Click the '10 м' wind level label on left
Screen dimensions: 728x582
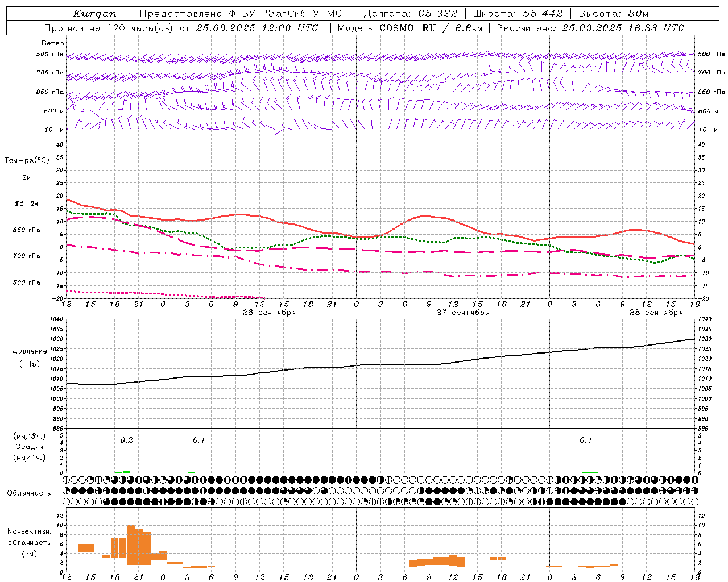(54, 130)
